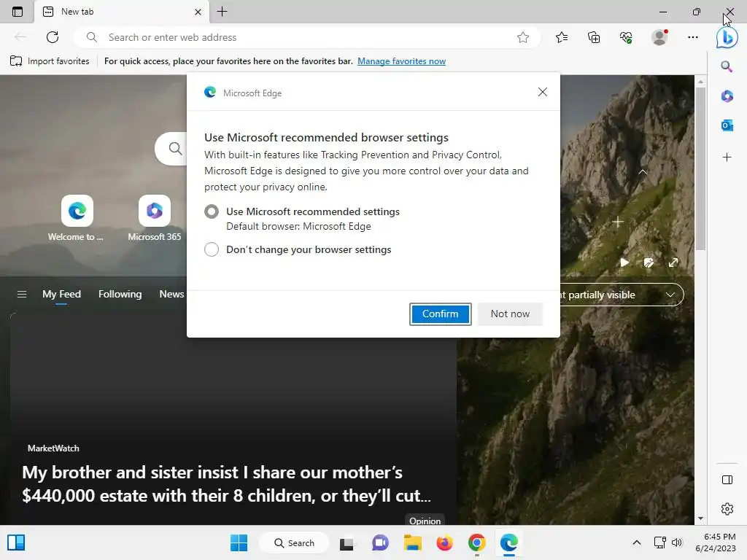The height and width of the screenshot is (560, 747).
Task: Click the taskbar Search box
Action: tap(294, 542)
